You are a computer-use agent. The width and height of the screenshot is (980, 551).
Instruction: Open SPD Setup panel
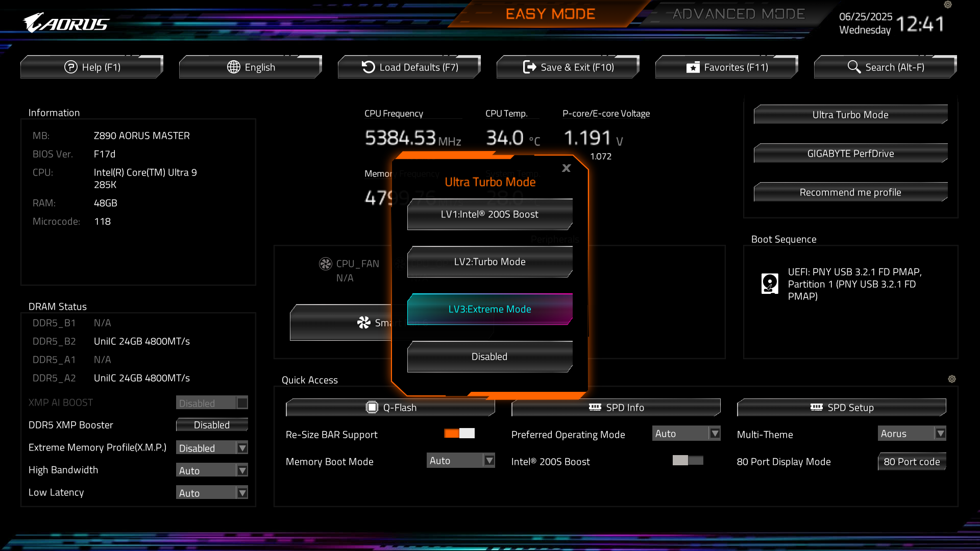[841, 407]
